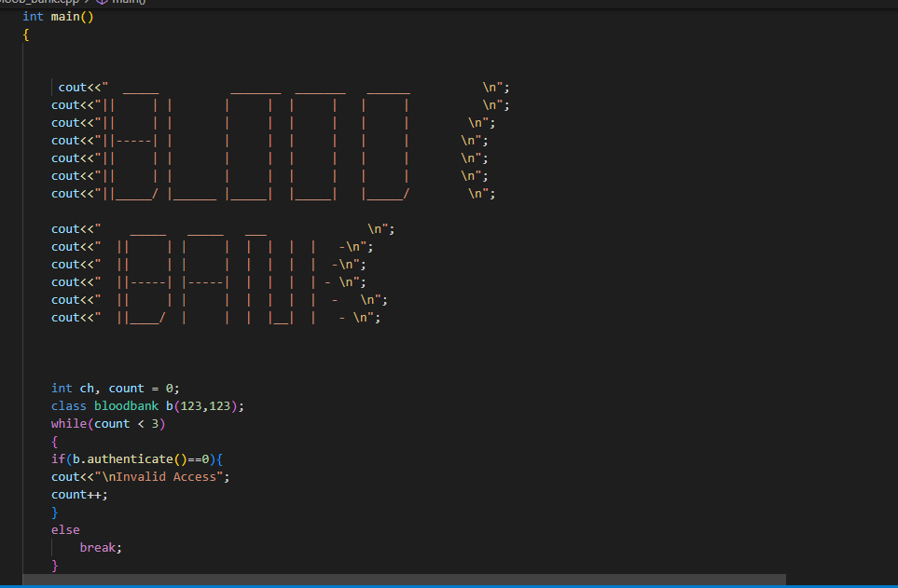898x588 pixels.
Task: Click the closing brace of the while loop
Action: [x=55, y=565]
